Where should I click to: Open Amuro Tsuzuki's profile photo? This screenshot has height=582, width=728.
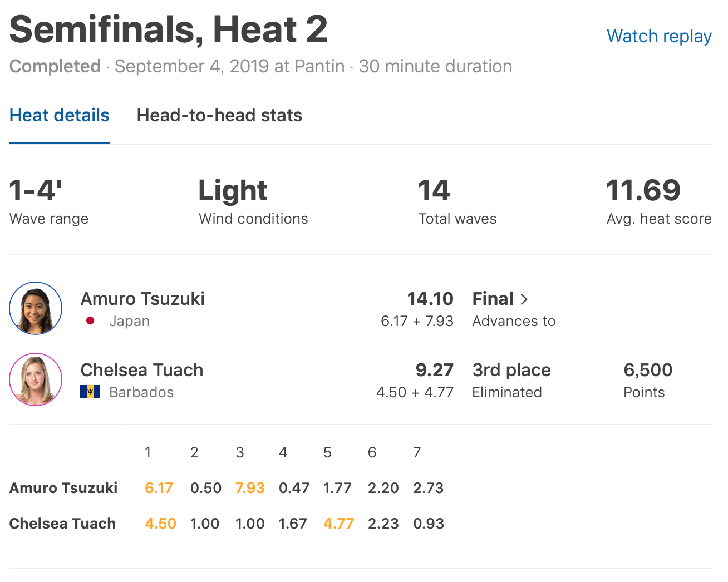[36, 308]
